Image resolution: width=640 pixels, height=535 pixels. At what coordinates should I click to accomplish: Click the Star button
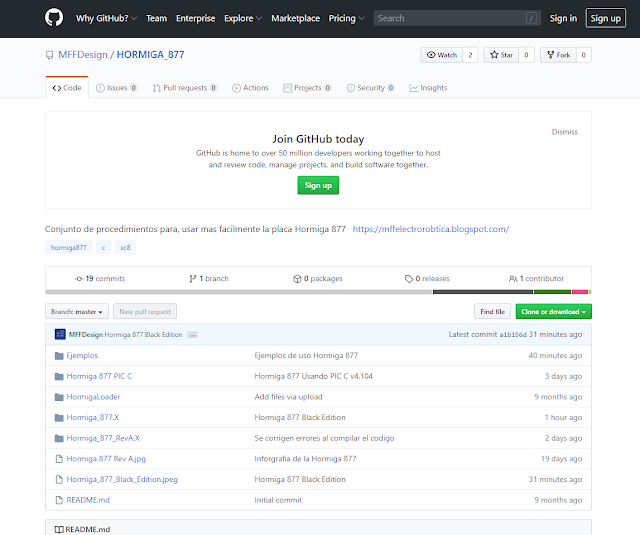click(502, 55)
